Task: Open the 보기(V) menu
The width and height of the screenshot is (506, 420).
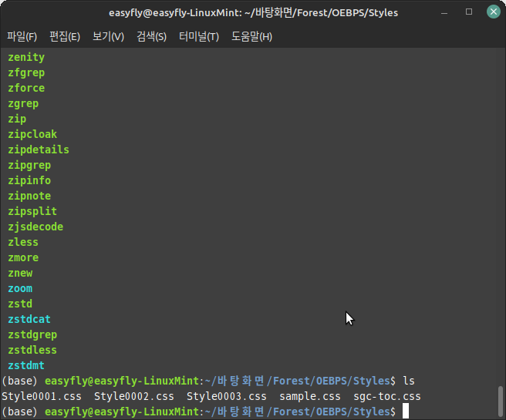Action: tap(108, 36)
